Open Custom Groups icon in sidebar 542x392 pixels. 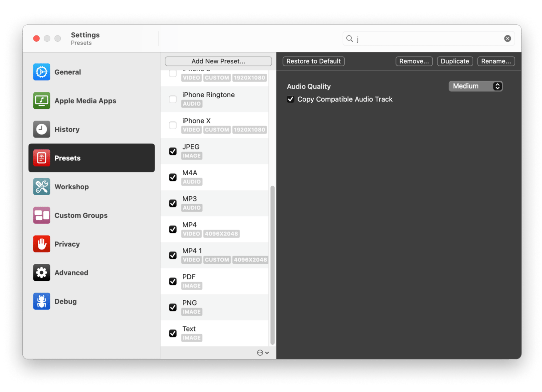[x=42, y=215]
